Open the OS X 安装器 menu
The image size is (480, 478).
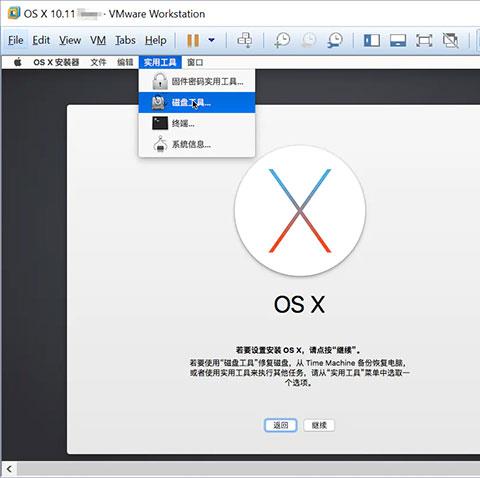[56, 62]
